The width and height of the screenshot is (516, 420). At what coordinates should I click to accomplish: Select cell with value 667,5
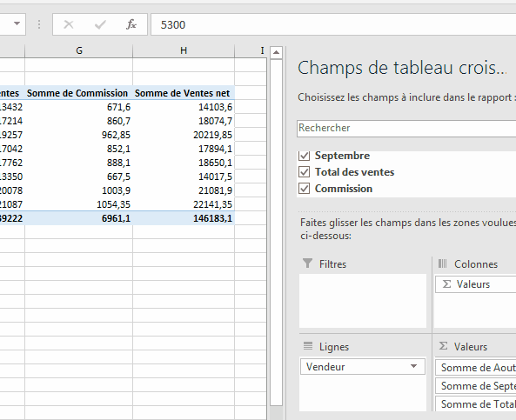pos(78,177)
